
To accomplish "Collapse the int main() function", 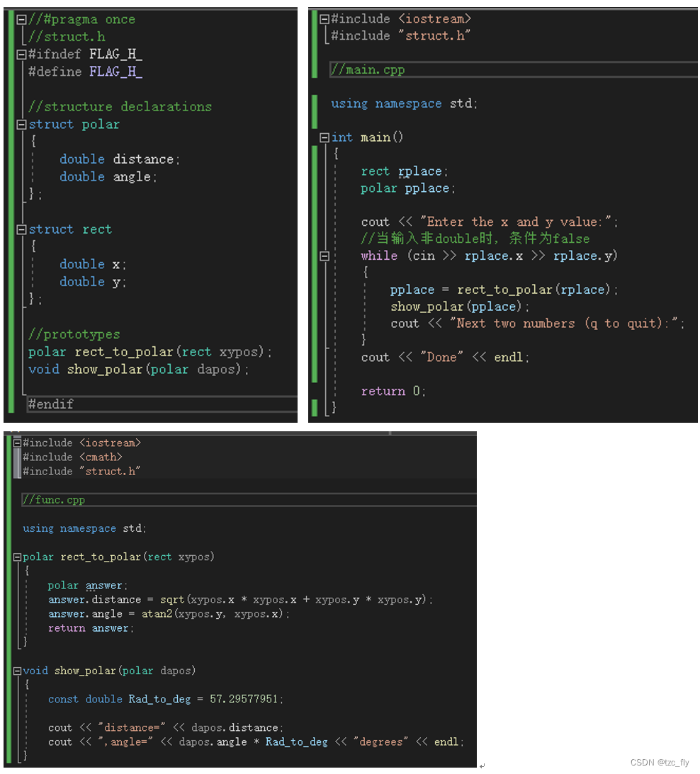I will coord(324,137).
